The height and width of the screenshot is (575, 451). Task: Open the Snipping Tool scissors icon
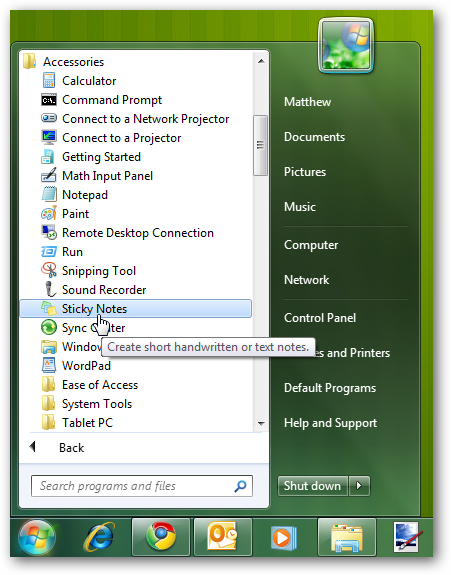pyautogui.click(x=49, y=270)
